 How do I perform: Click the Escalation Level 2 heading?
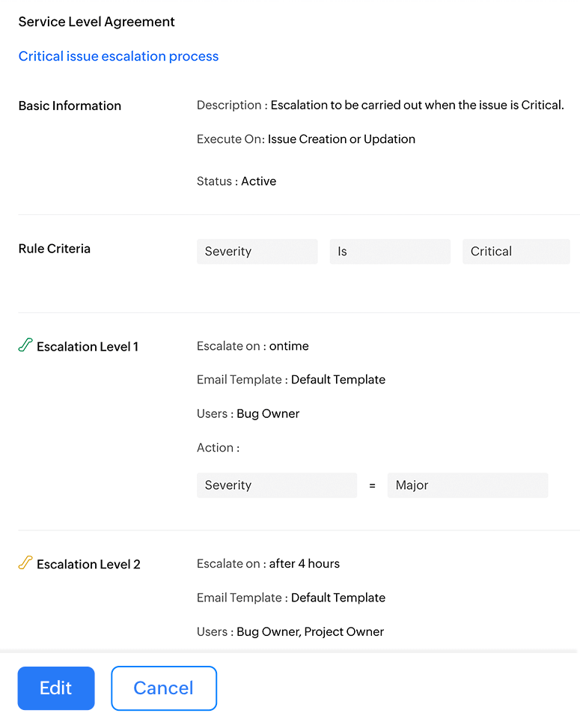click(x=88, y=564)
